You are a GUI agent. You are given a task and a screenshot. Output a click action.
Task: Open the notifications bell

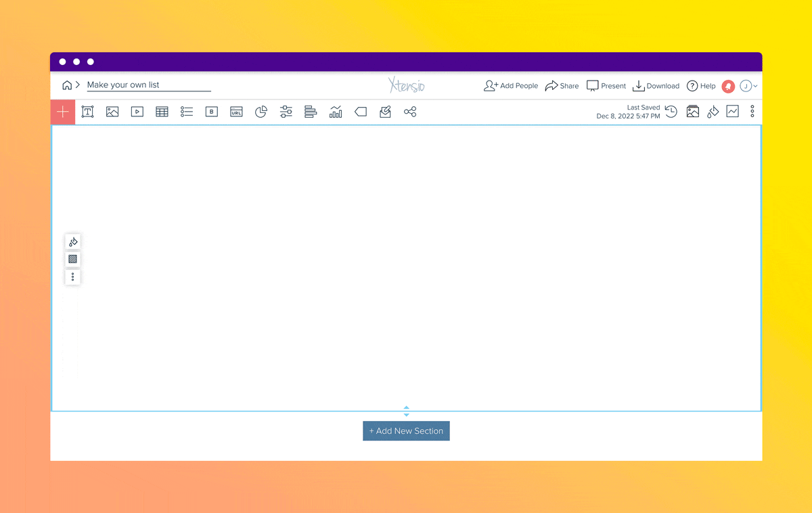(x=728, y=86)
